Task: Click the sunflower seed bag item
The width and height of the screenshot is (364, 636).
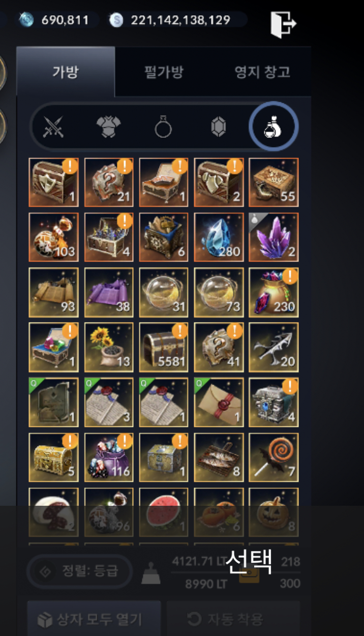Action: 109,347
